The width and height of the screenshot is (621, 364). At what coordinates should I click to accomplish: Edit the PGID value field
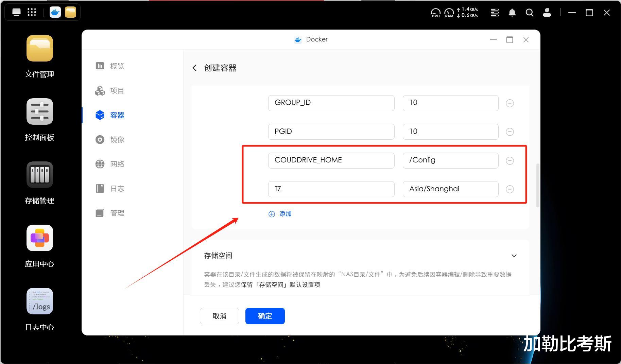[450, 132]
